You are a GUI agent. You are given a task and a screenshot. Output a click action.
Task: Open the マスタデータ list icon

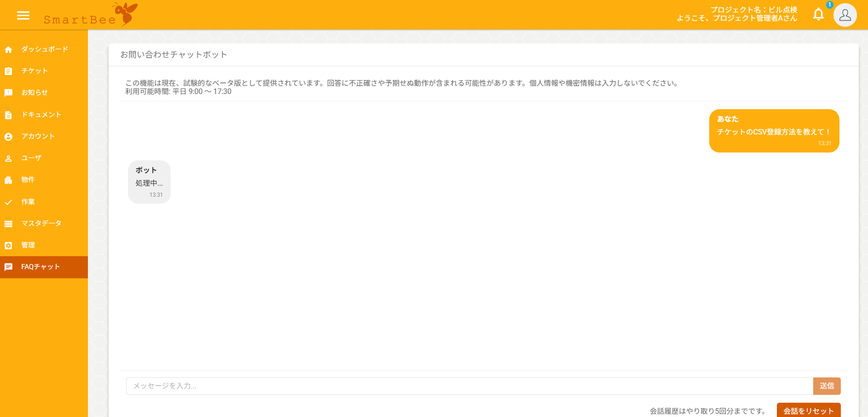pyautogui.click(x=8, y=223)
